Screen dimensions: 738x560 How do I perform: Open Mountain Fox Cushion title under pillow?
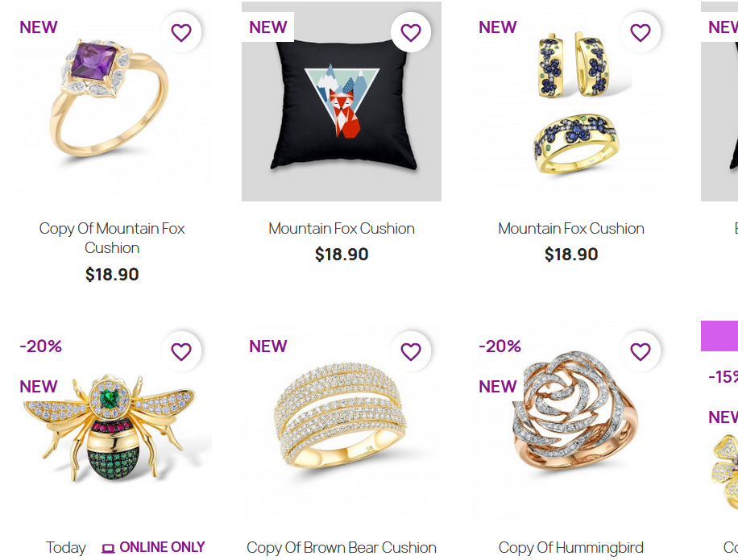tap(342, 229)
